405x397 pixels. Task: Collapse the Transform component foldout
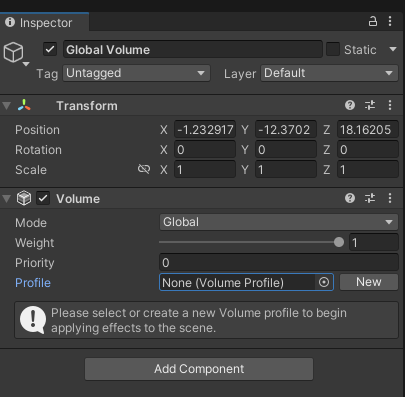pos(7,106)
